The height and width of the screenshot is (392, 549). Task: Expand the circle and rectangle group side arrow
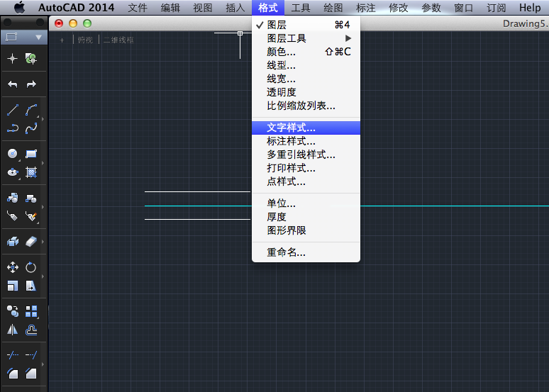(x=43, y=163)
